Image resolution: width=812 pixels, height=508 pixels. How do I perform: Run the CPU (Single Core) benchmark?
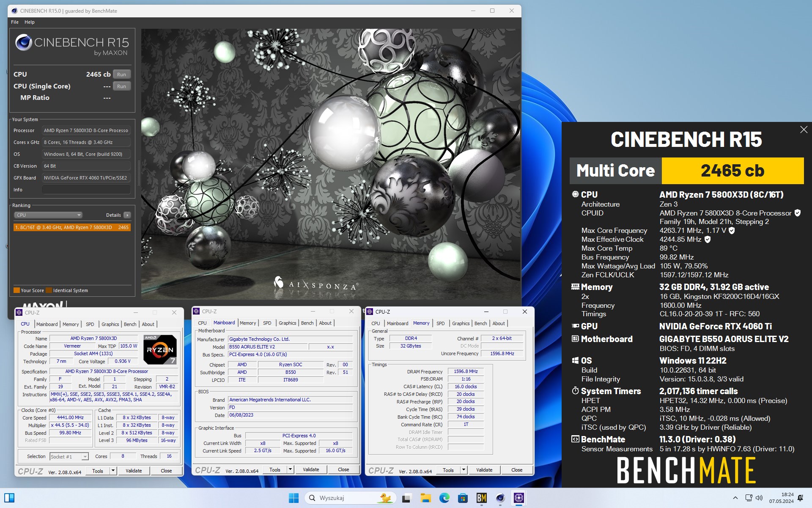[x=122, y=86]
